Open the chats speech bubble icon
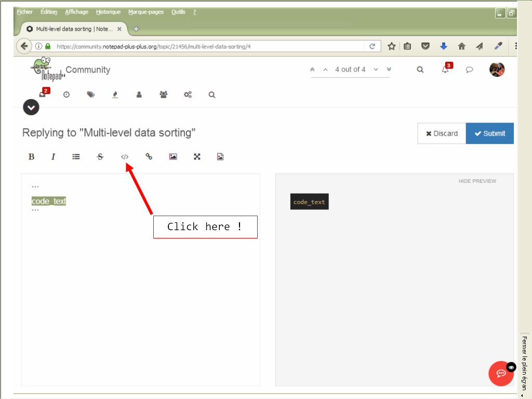The image size is (532, 399). pos(469,70)
